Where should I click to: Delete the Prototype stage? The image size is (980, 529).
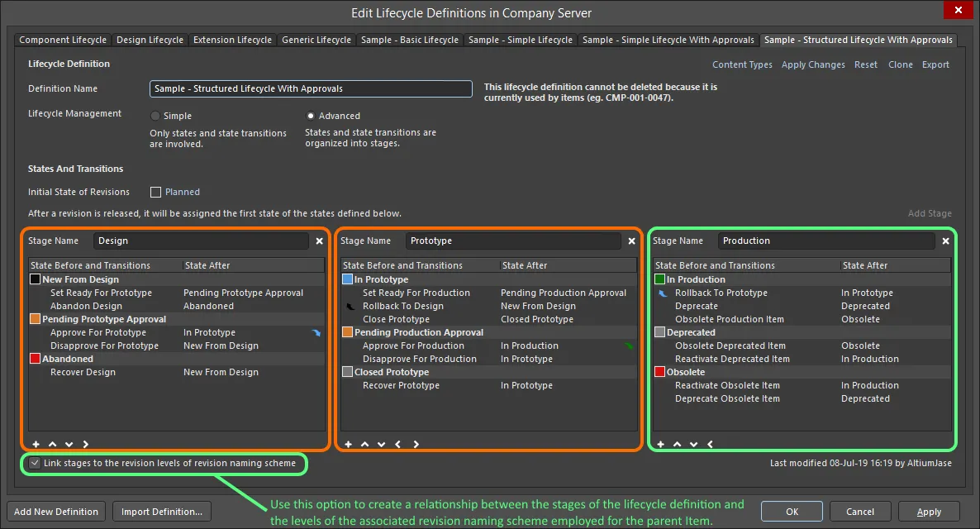tap(630, 241)
